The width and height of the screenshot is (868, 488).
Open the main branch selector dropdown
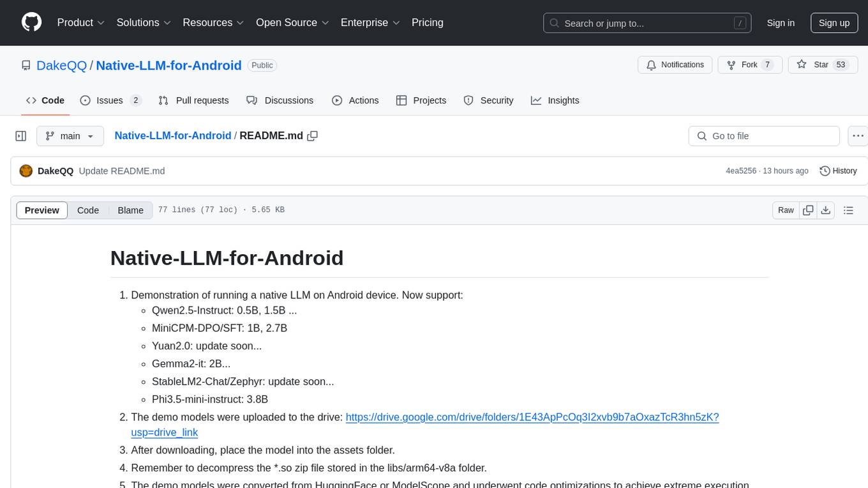[x=70, y=136]
